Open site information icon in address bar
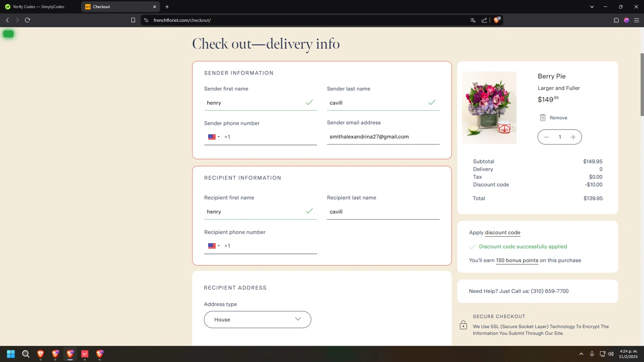The width and height of the screenshot is (644, 362). [146, 20]
